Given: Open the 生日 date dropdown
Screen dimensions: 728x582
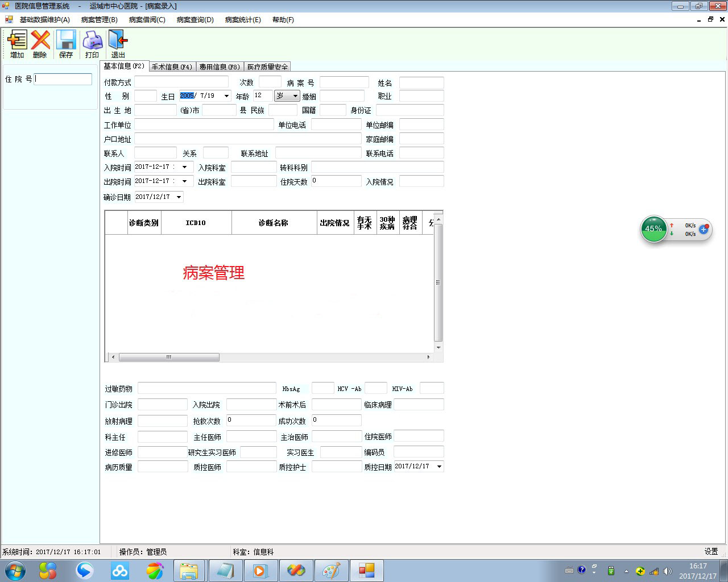Looking at the screenshot, I should pyautogui.click(x=226, y=96).
